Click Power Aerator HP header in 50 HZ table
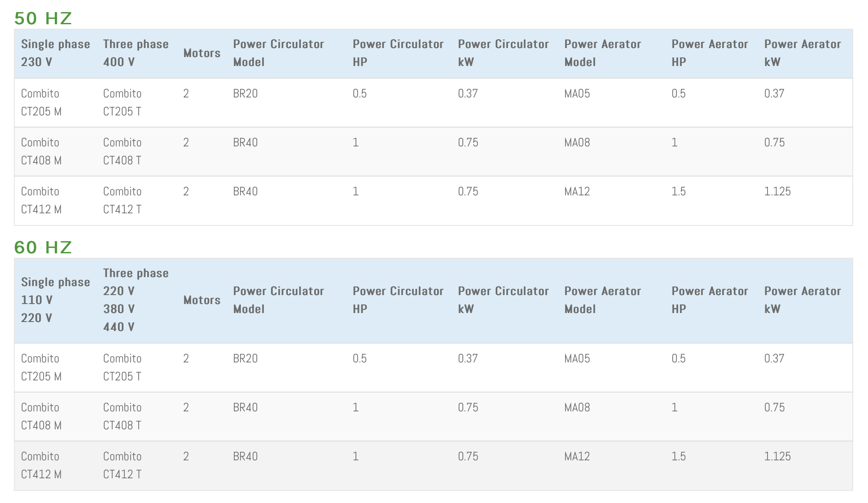 coord(709,53)
